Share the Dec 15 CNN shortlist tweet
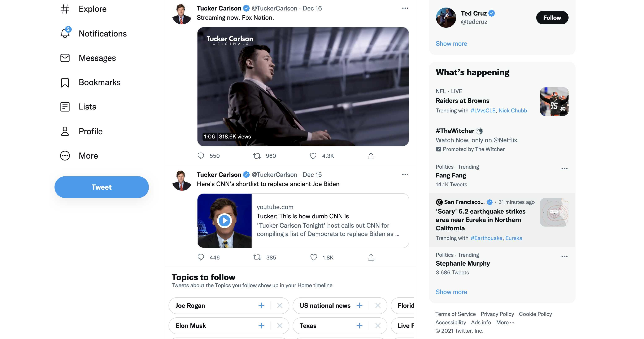The image size is (644, 339). (371, 257)
